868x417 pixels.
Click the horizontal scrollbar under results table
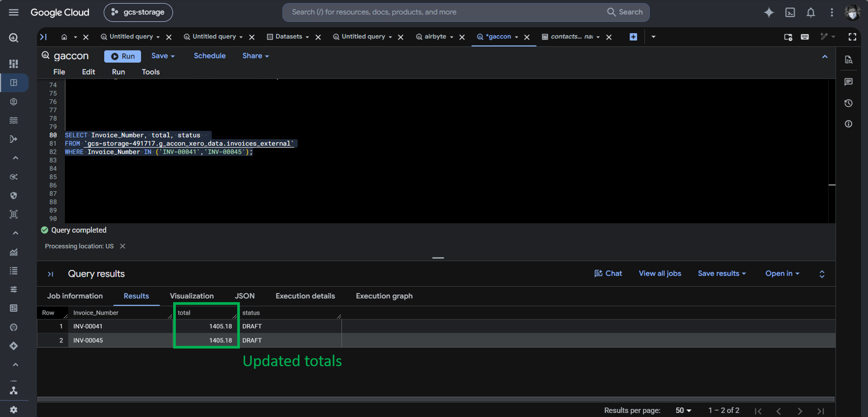pyautogui.click(x=436, y=399)
